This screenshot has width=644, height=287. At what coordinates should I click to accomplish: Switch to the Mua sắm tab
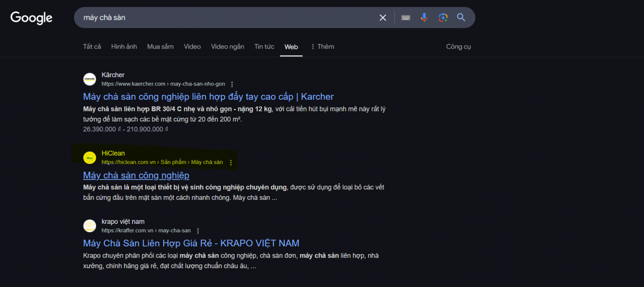coord(160,47)
